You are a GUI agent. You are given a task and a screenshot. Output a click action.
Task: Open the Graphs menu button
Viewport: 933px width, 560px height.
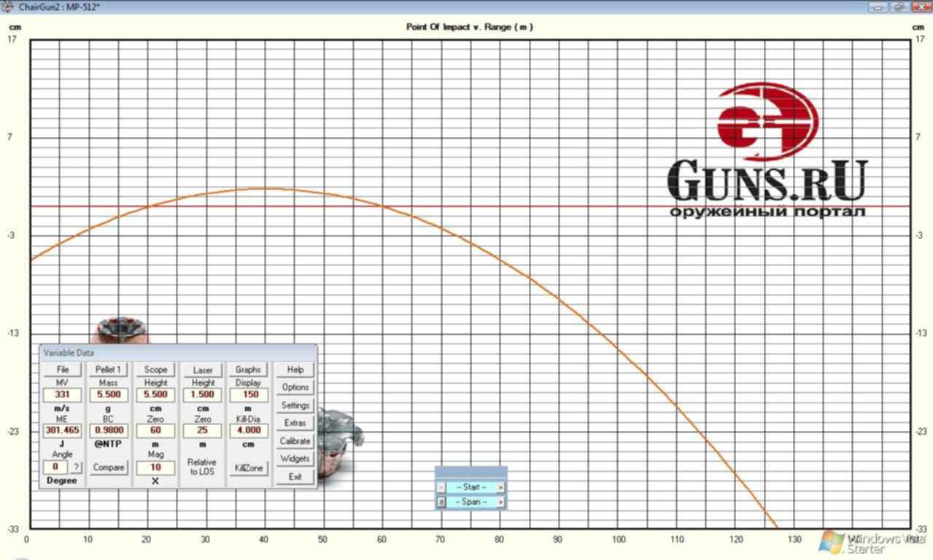(x=248, y=370)
